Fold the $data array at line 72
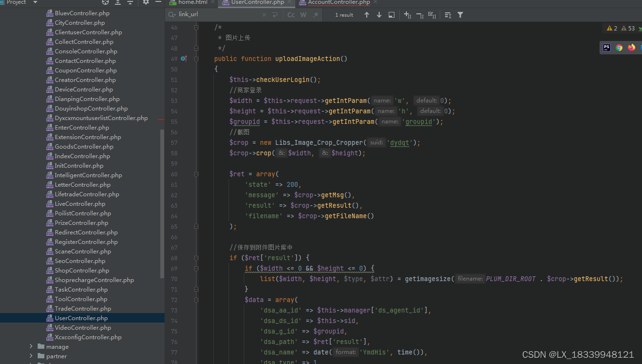This screenshot has width=642, height=364. tap(196, 300)
